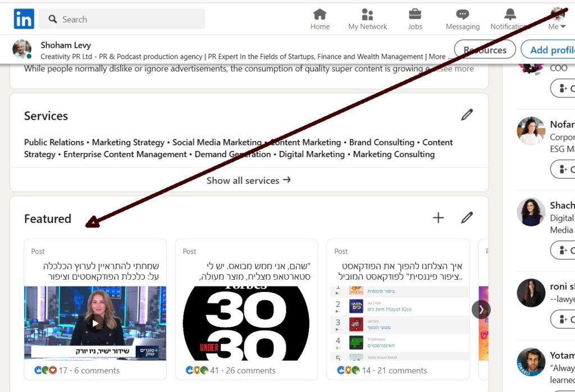Click Shoham Levy profile avatar in sticky header
The height and width of the screenshot is (392, 575).
[x=22, y=49]
